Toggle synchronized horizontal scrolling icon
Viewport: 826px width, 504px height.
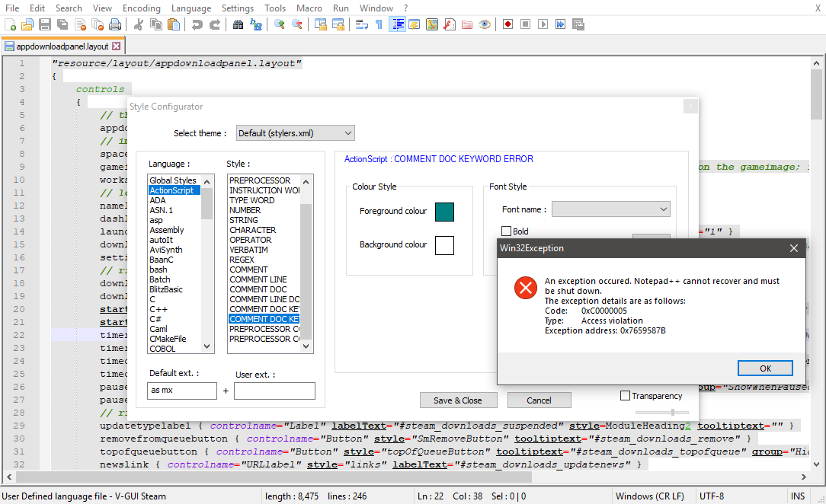click(x=338, y=24)
